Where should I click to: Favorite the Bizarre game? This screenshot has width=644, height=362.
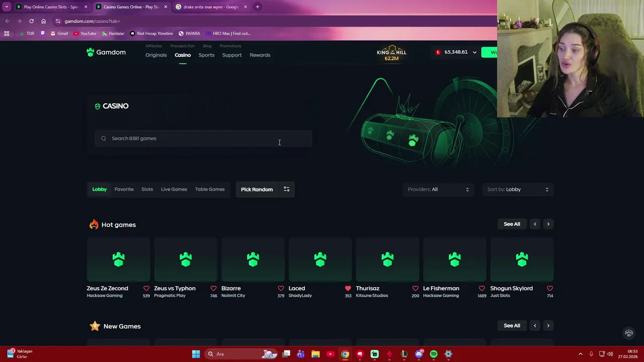pos(281,289)
